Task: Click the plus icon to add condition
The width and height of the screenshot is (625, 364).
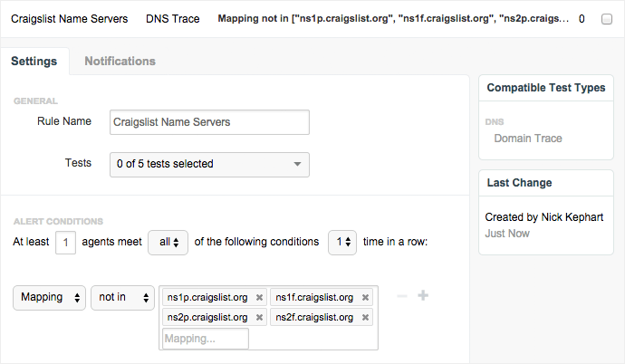Action: 423,296
